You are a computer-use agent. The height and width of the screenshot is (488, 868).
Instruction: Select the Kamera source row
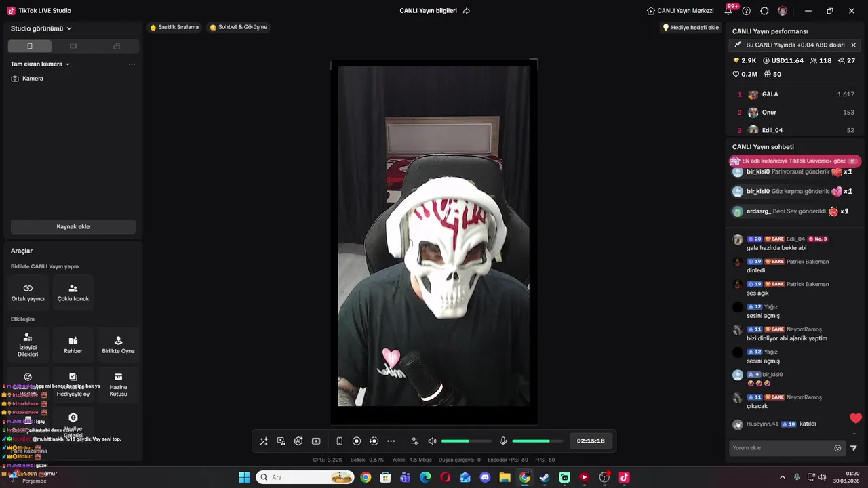click(73, 79)
